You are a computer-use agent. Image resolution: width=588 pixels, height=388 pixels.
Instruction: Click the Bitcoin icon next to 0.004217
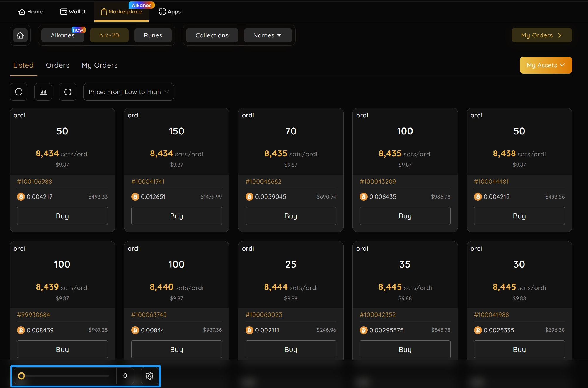tap(21, 197)
